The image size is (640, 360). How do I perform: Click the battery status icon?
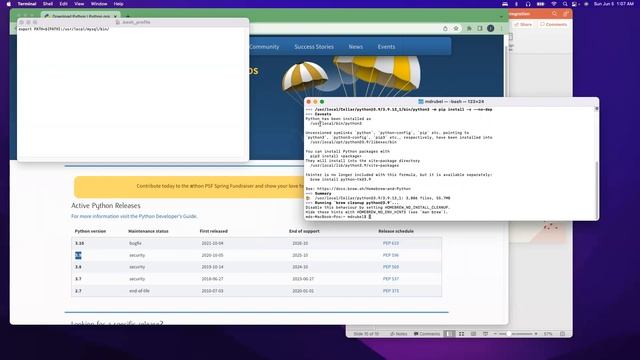click(540, 4)
